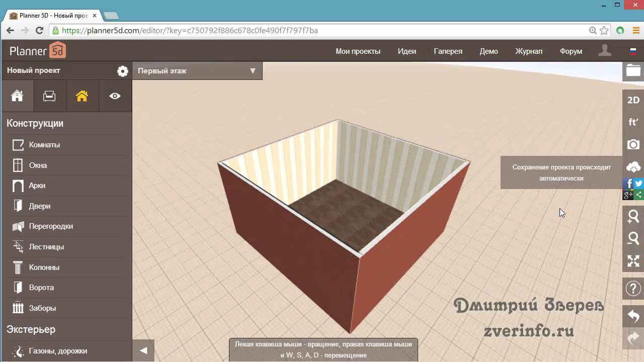Open Форум menu item
Viewport: 644px width, 362px height.
pyautogui.click(x=571, y=51)
